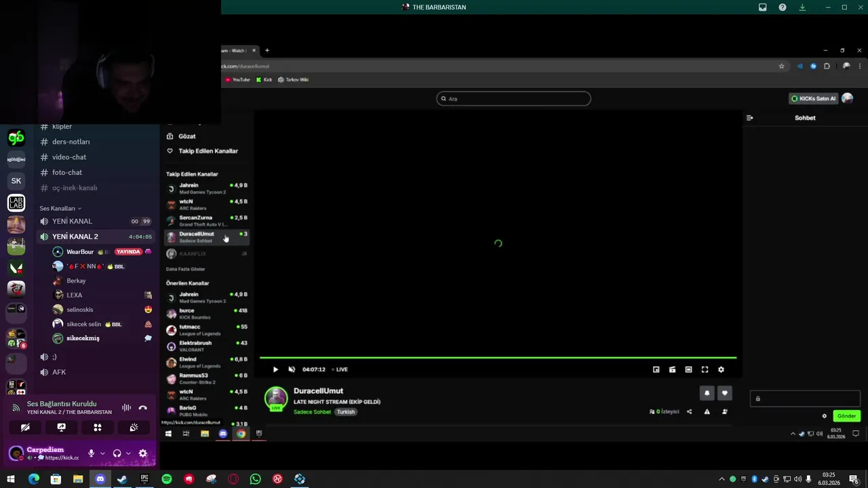Open burce recommended channel

(x=206, y=314)
